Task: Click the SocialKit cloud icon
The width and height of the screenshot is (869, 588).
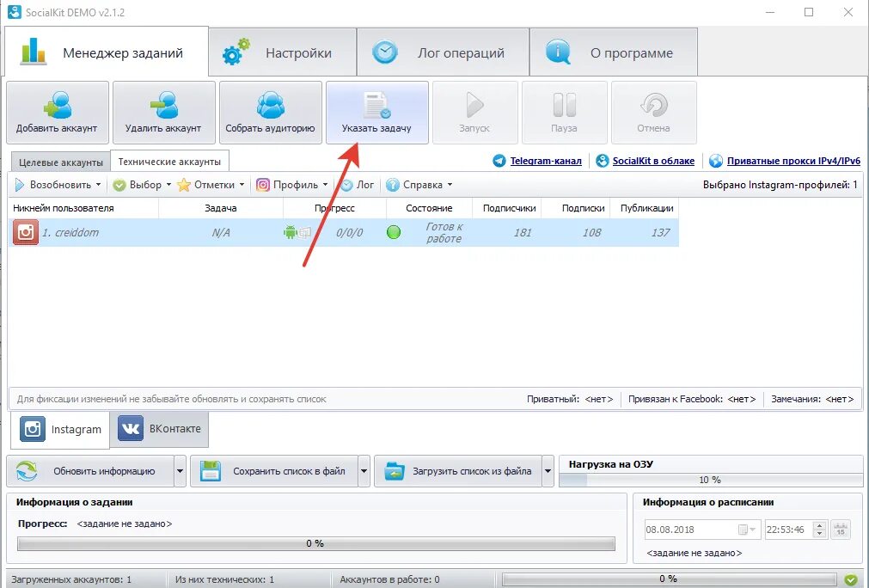Action: [603, 161]
